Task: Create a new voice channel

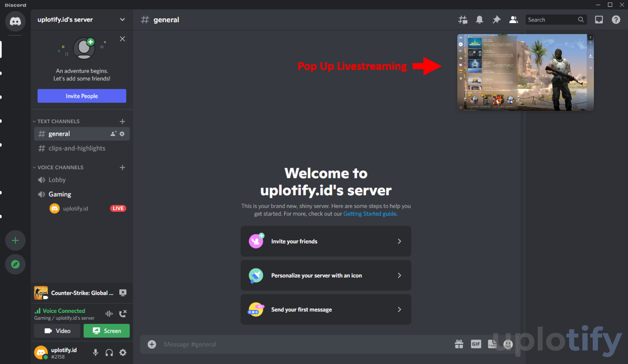Action: coord(122,167)
